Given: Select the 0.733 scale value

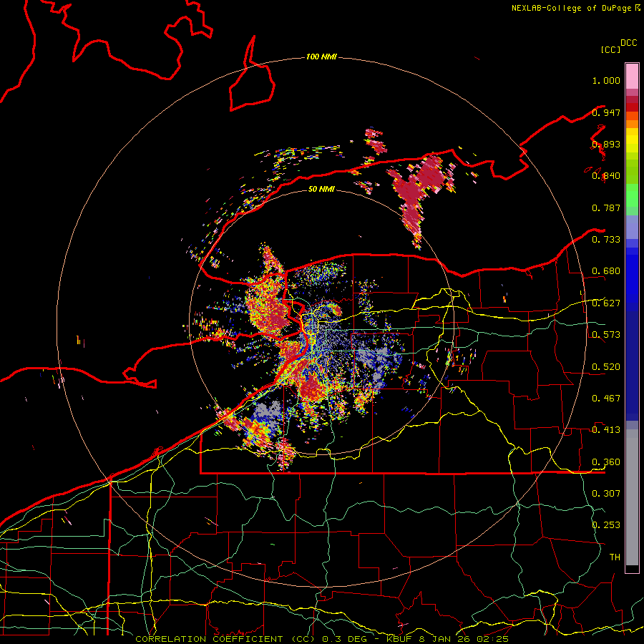Looking at the screenshot, I should click(x=606, y=240).
